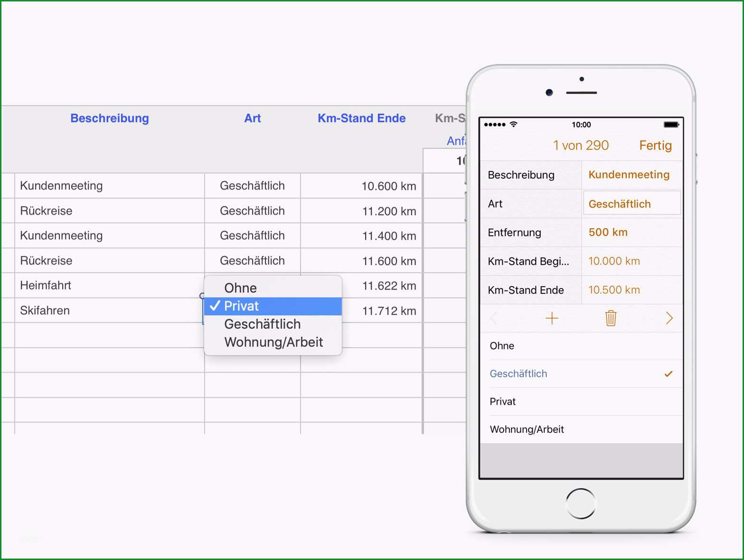Tap the Beschreibung label on phone

pyautogui.click(x=521, y=175)
